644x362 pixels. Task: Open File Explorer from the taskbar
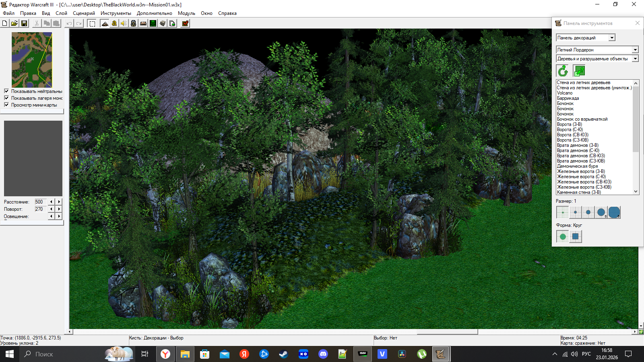point(185,354)
